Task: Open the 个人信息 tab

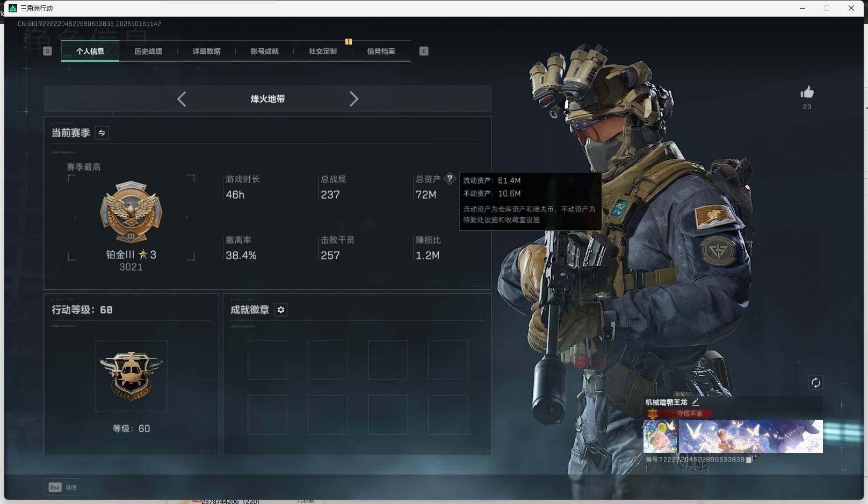Action: click(90, 52)
